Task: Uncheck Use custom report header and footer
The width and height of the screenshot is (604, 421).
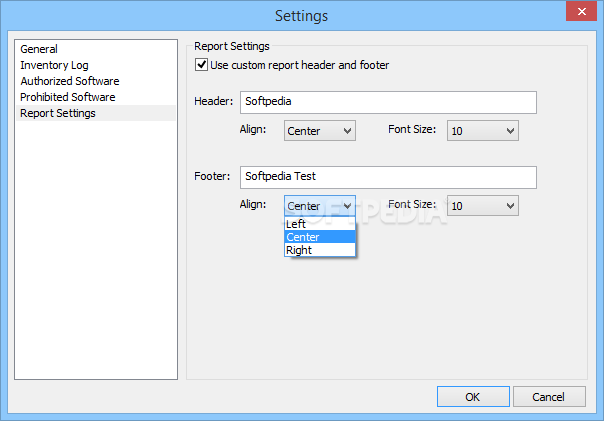Action: pyautogui.click(x=201, y=65)
